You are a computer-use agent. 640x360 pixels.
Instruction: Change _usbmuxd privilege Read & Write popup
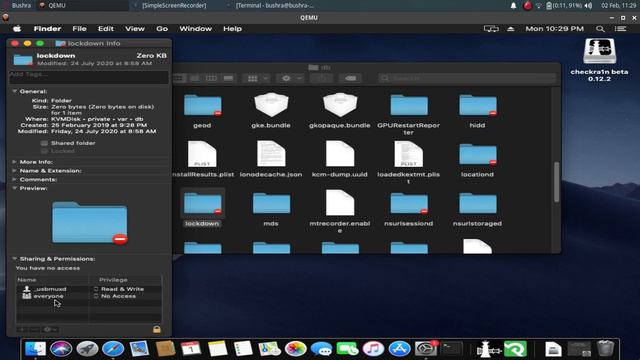(119, 289)
